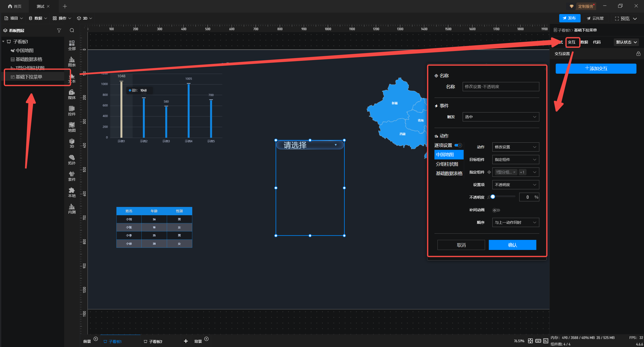This screenshot has height=347, width=644.
Task: Open the 媒体 media components category
Action: tap(72, 94)
